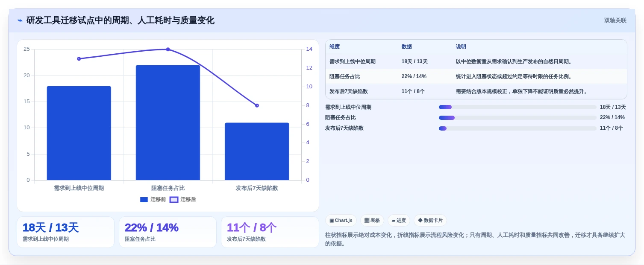Click left axis value 25
644x265 pixels.
click(26, 49)
